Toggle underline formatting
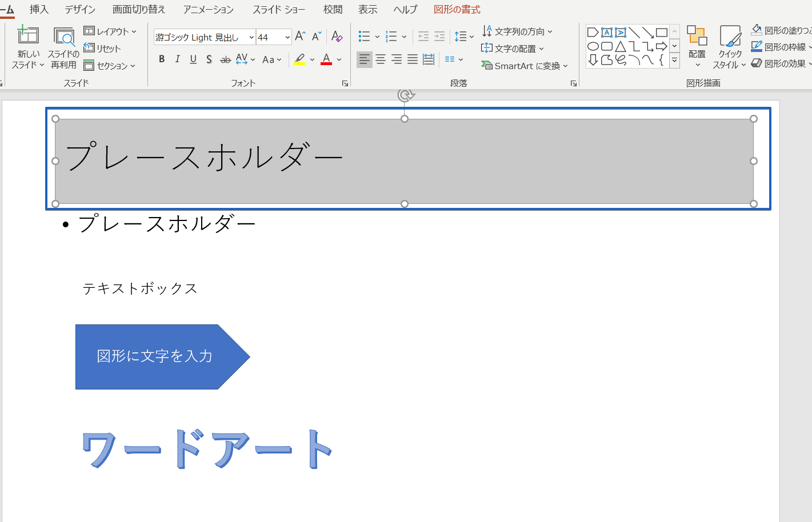The height and width of the screenshot is (522, 812). click(x=193, y=59)
